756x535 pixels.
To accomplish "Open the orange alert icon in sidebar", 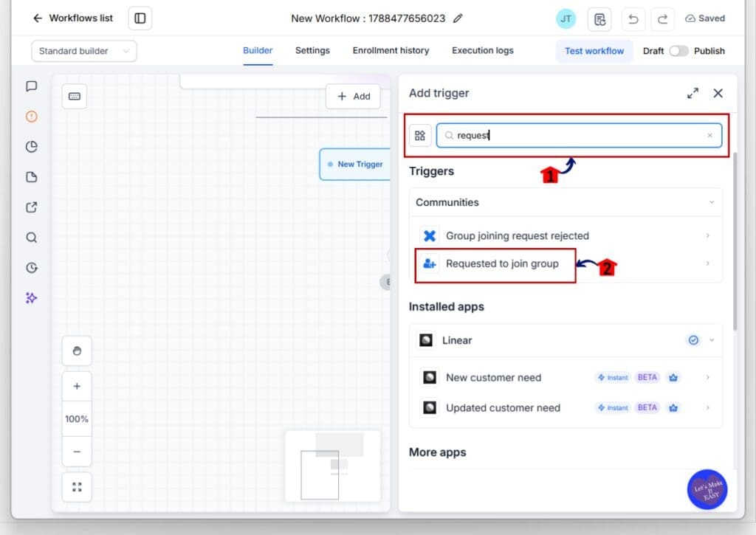I will [31, 117].
